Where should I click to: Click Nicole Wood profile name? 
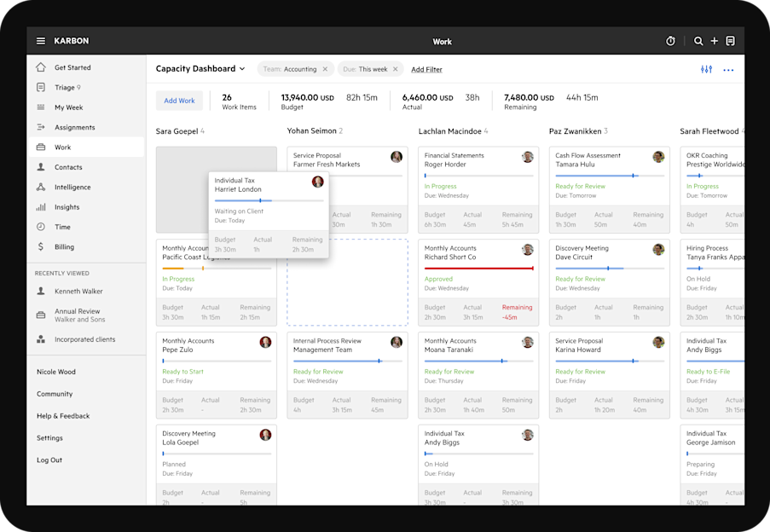pos(56,372)
